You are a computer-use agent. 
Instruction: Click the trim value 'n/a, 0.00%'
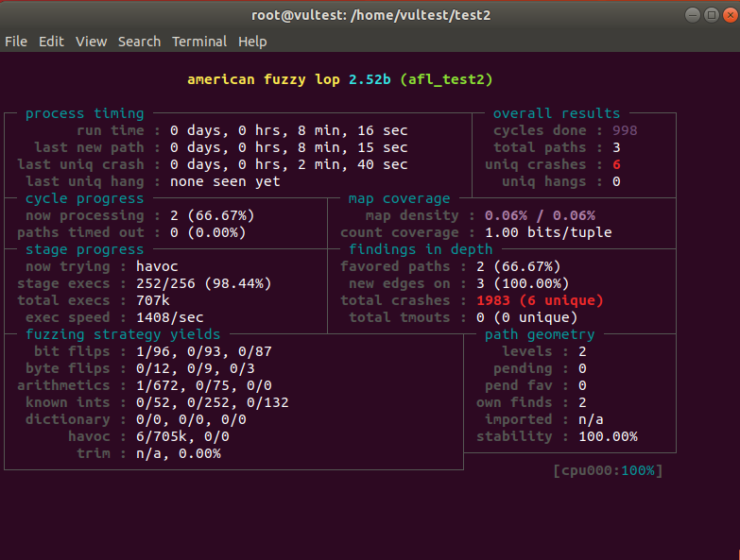click(179, 453)
